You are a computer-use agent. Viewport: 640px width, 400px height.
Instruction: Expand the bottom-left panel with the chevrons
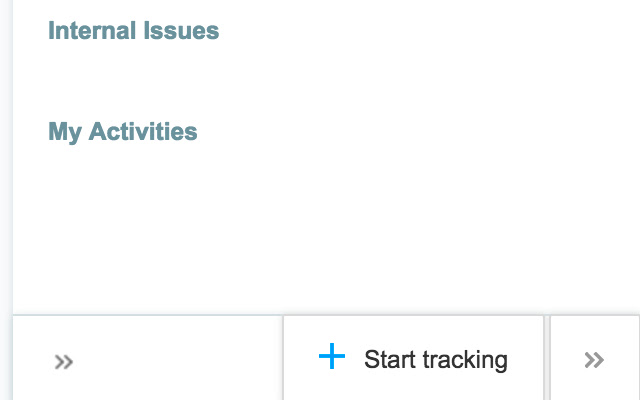[x=64, y=361]
